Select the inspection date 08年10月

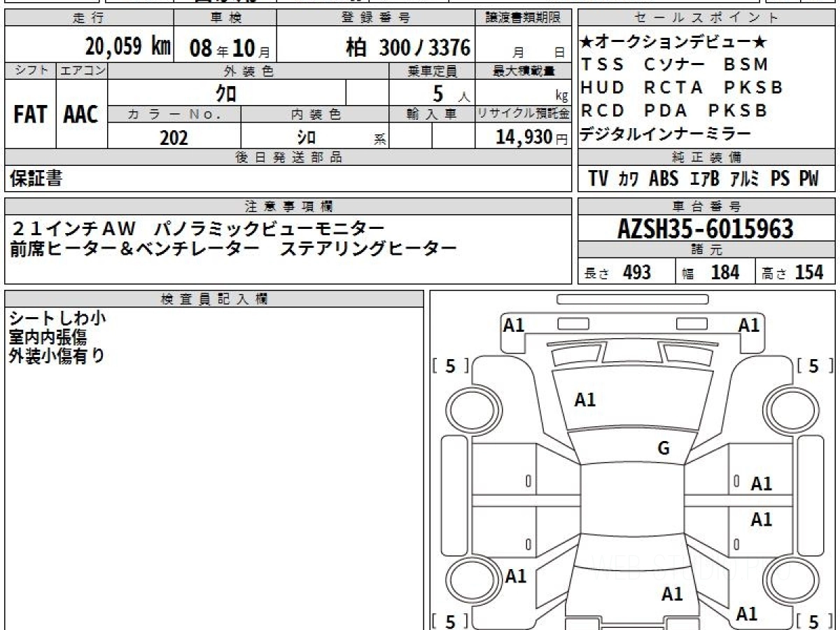[x=230, y=48]
